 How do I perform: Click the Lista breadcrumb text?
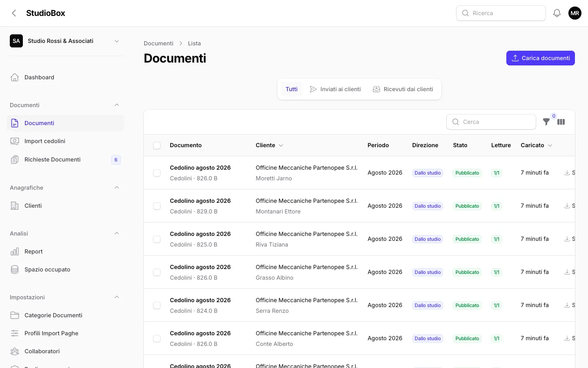point(194,43)
